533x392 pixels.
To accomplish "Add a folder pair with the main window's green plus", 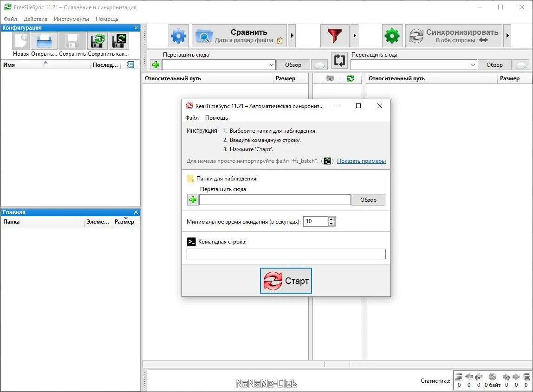I will 156,64.
